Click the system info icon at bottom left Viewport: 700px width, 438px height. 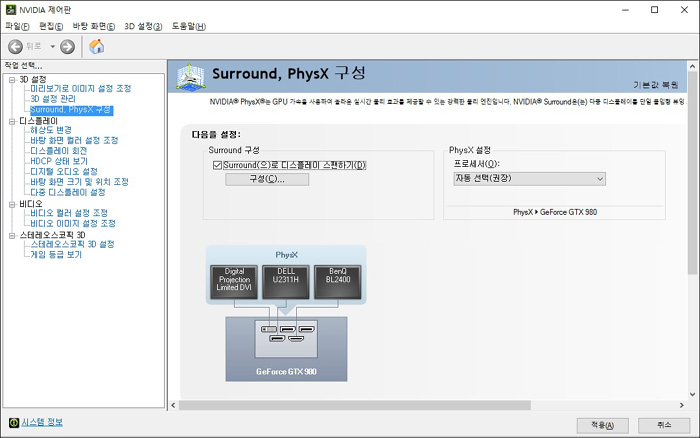pyautogui.click(x=14, y=422)
